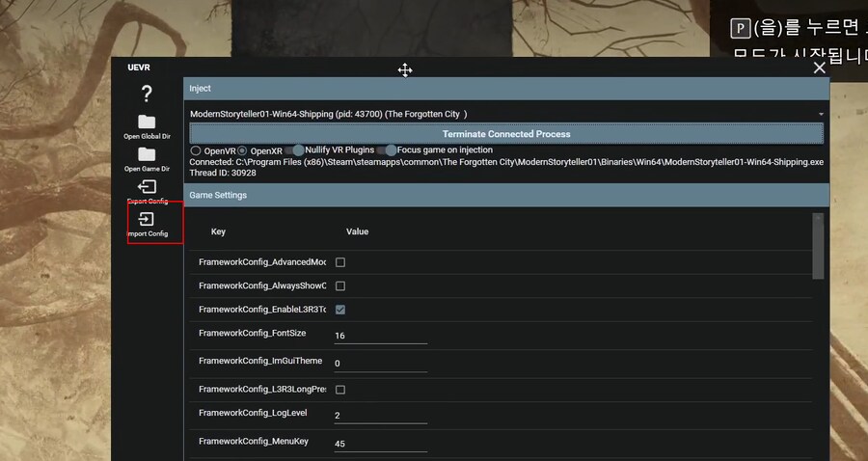Close the UEVR window with X
This screenshot has height=461, width=868.
(x=819, y=68)
